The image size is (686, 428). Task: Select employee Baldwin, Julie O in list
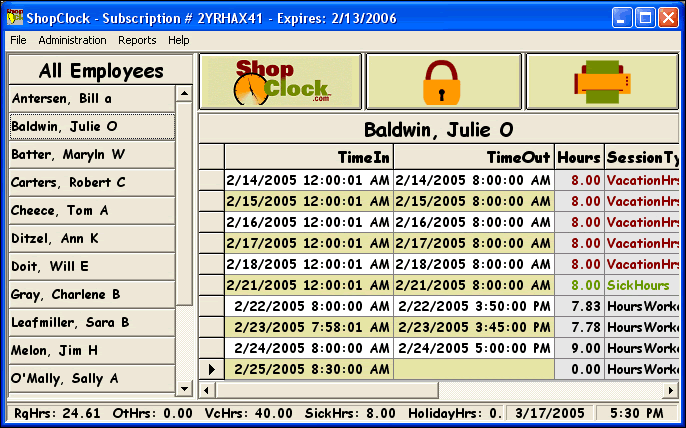pos(92,126)
